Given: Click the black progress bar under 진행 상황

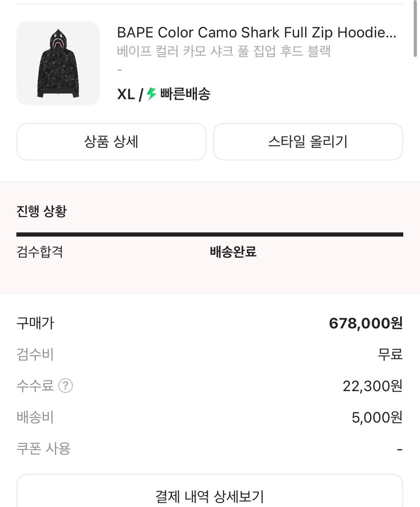Looking at the screenshot, I should pos(209,235).
